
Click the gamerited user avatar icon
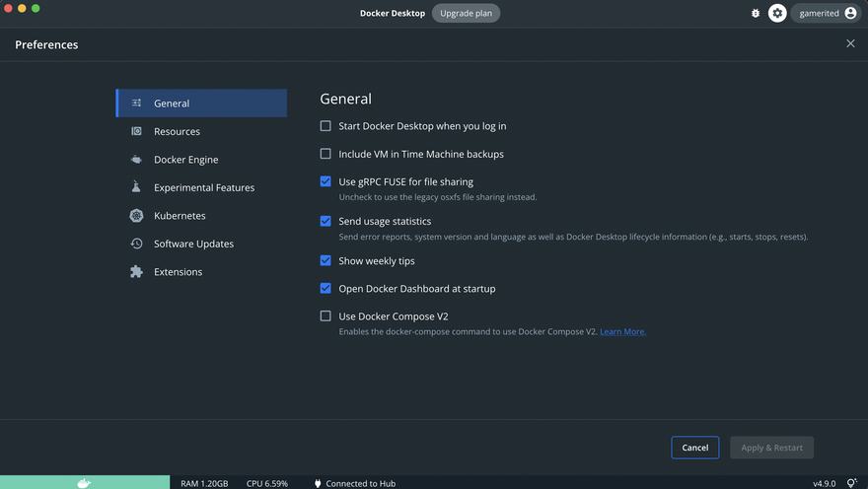(851, 14)
